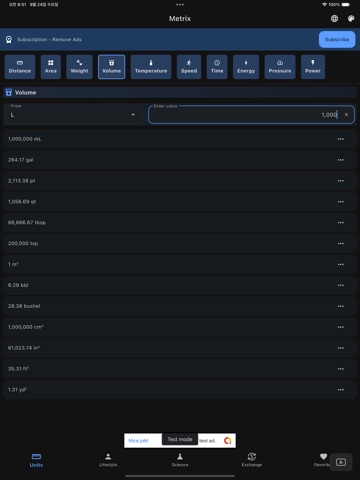The width and height of the screenshot is (360, 480).
Task: Open options for the bbl result
Action: pyautogui.click(x=341, y=285)
